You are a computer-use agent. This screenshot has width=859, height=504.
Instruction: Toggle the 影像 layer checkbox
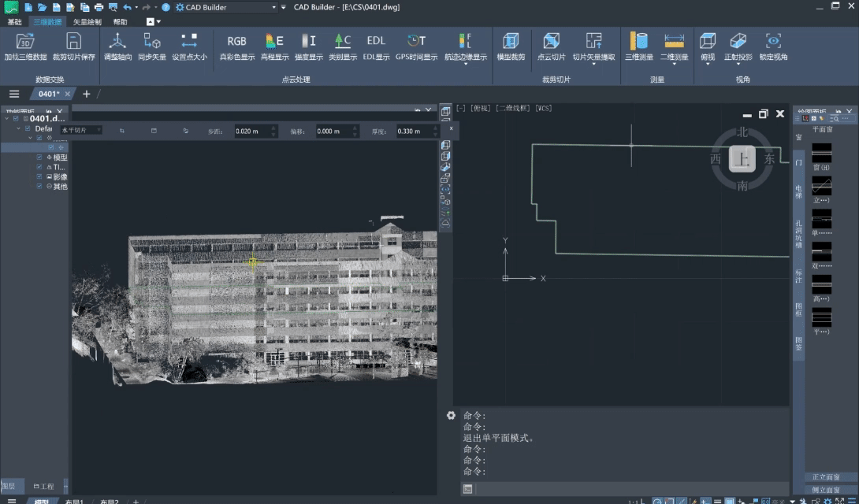coord(40,177)
